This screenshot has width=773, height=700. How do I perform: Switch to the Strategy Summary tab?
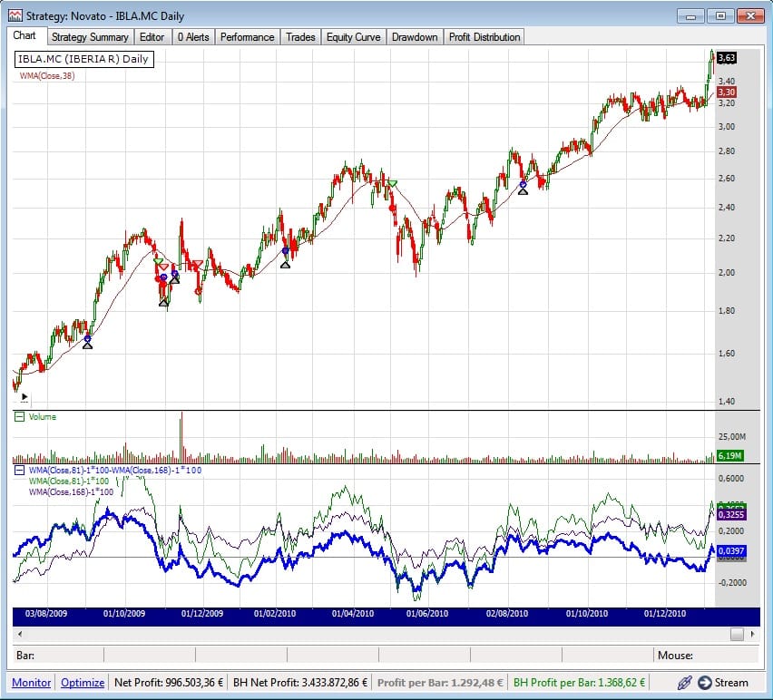pyautogui.click(x=89, y=37)
